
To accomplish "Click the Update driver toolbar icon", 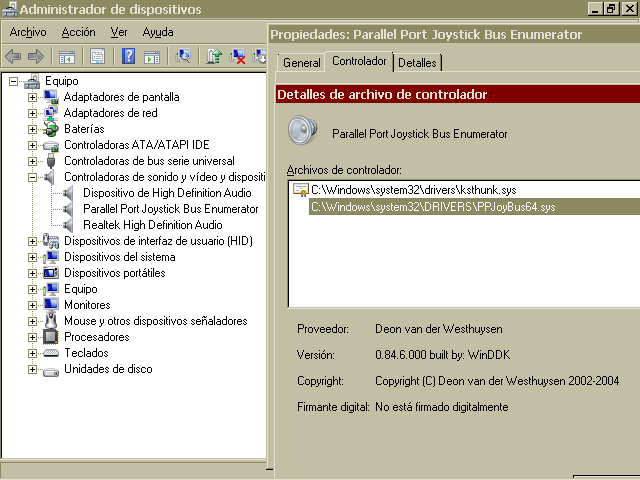I will [x=214, y=56].
